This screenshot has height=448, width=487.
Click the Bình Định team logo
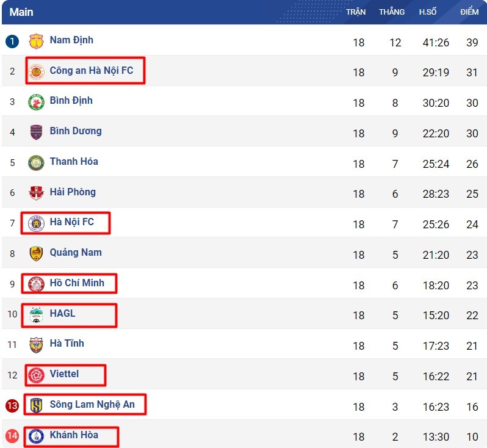point(37,102)
